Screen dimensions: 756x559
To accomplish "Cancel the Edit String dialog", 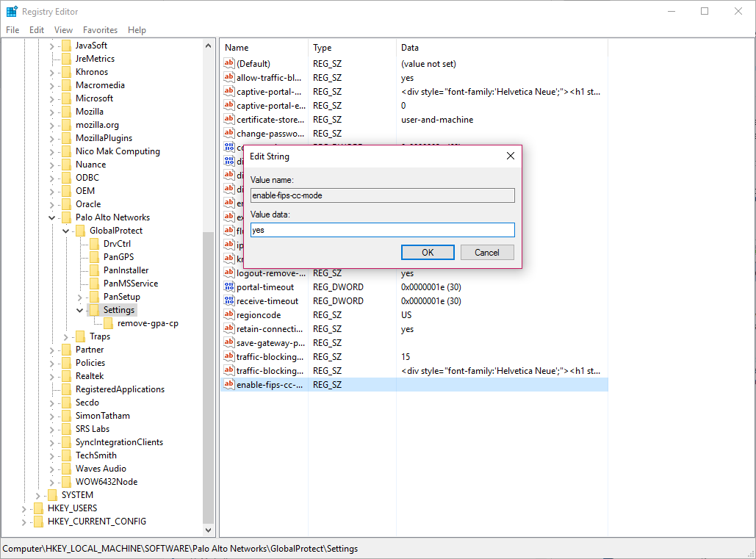I will coord(486,253).
